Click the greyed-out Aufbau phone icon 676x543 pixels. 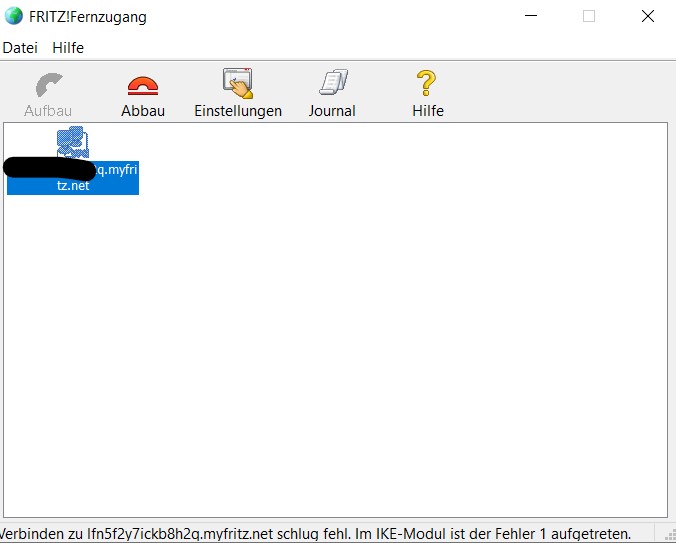pos(49,85)
